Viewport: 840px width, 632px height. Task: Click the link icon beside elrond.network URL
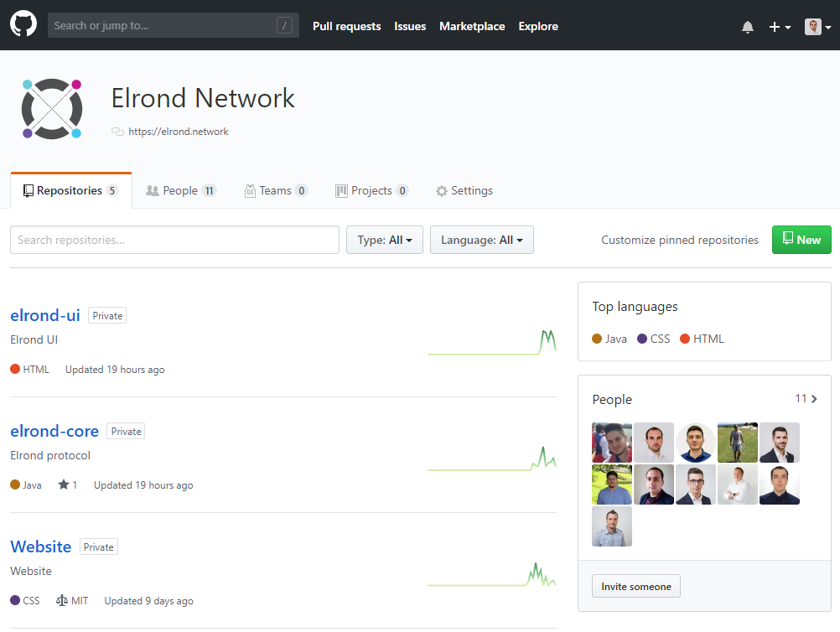117,132
